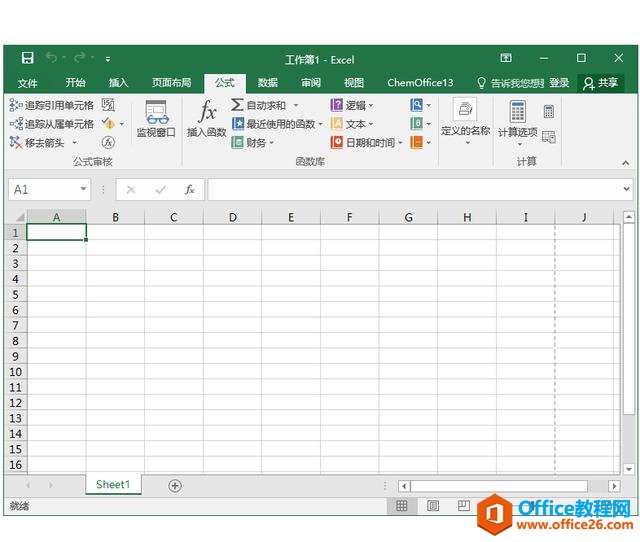The width and height of the screenshot is (640, 542).
Task: Open the 日期和时间 functions dropdown
Action: pyautogui.click(x=367, y=142)
